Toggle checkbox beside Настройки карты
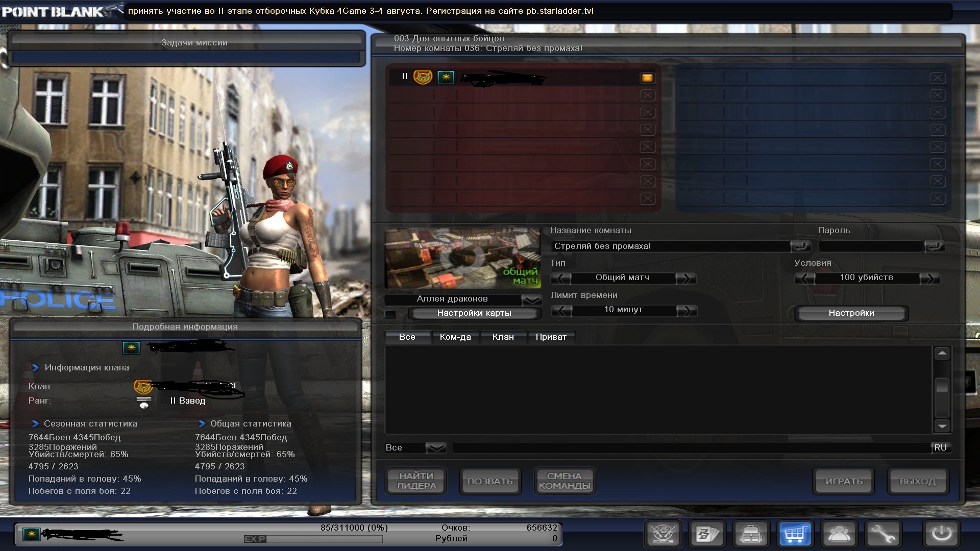This screenshot has height=551, width=980. pos(390,314)
